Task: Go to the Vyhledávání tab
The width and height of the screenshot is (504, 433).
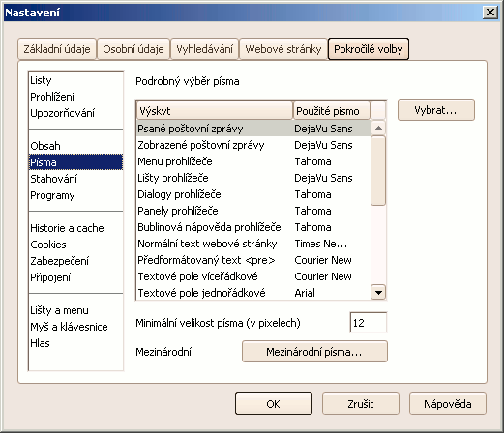Action: (x=204, y=49)
